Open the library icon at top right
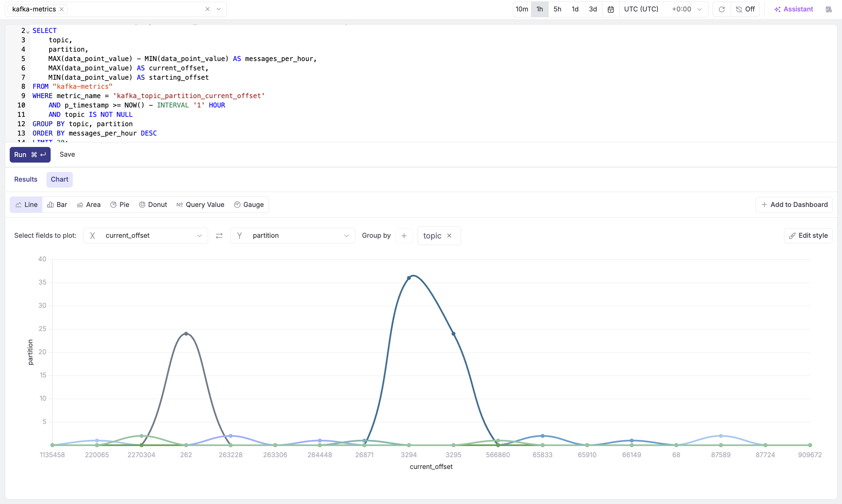Screen dimensions: 842x504 pyautogui.click(x=828, y=9)
